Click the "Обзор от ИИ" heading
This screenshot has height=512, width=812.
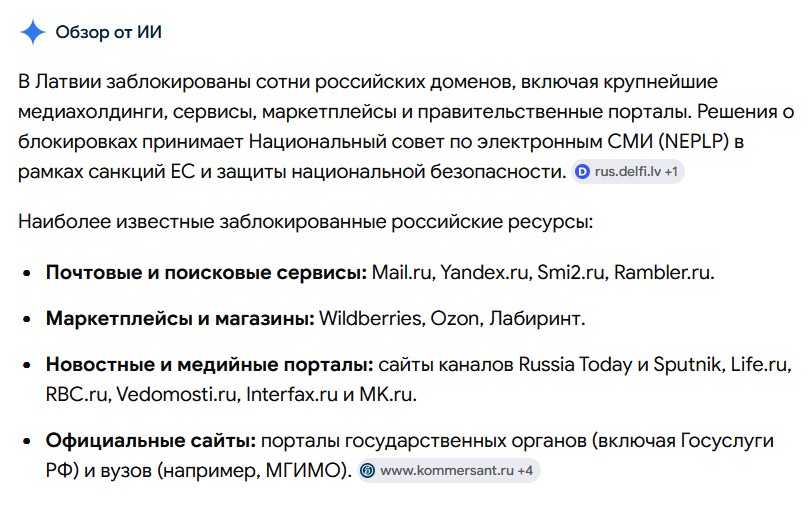pyautogui.click(x=109, y=32)
